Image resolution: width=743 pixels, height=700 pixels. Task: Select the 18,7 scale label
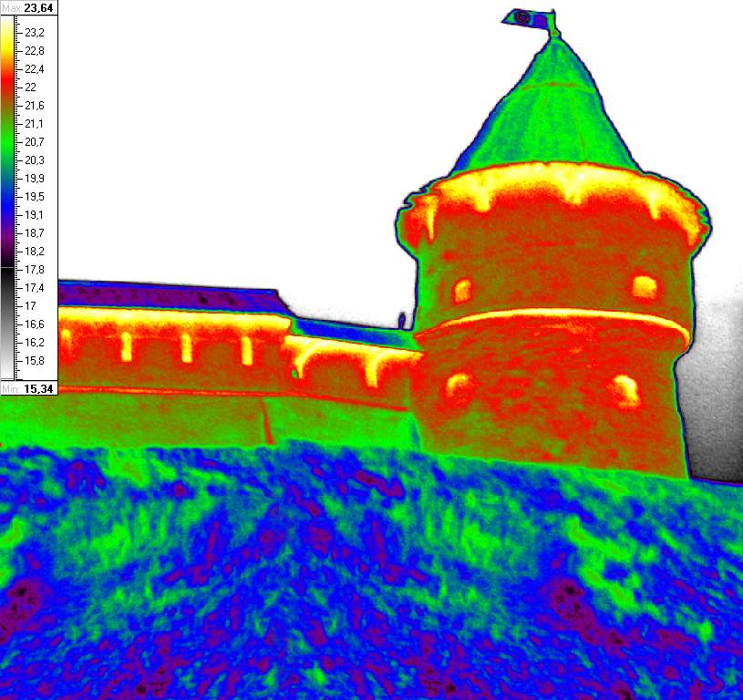[x=34, y=233]
